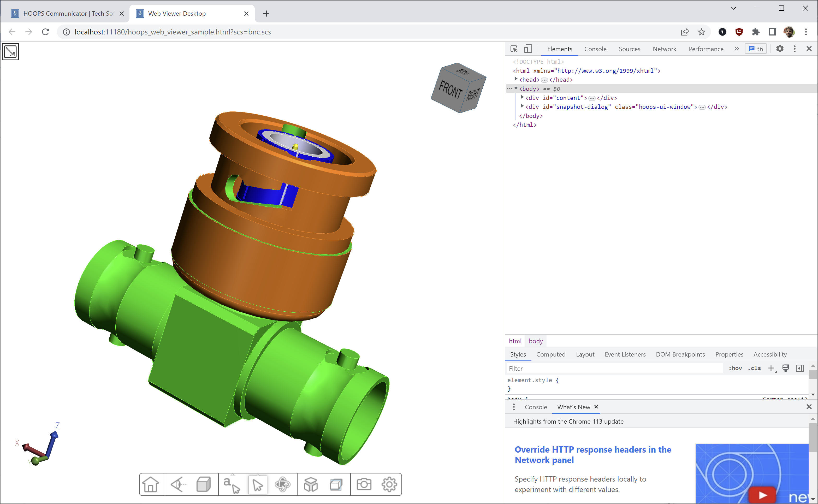Toggle :hov element state panel
This screenshot has height=504, width=818.
(x=735, y=368)
